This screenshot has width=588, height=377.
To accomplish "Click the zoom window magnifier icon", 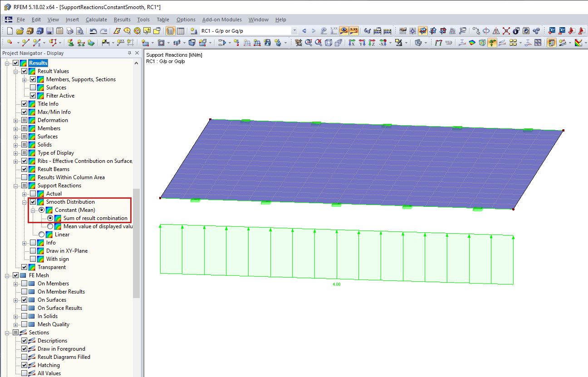I will pos(309,43).
